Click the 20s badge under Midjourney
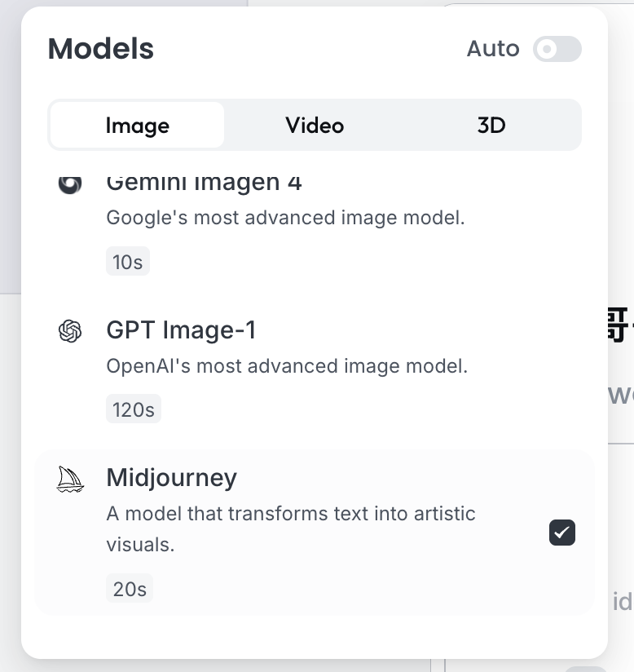Image resolution: width=634 pixels, height=672 pixels. [130, 589]
